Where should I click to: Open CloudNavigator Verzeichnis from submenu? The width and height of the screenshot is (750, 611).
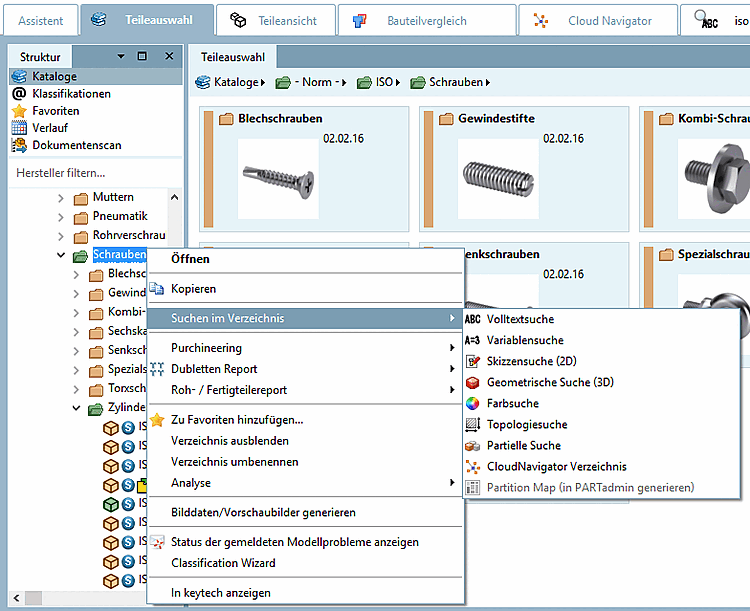coord(556,466)
